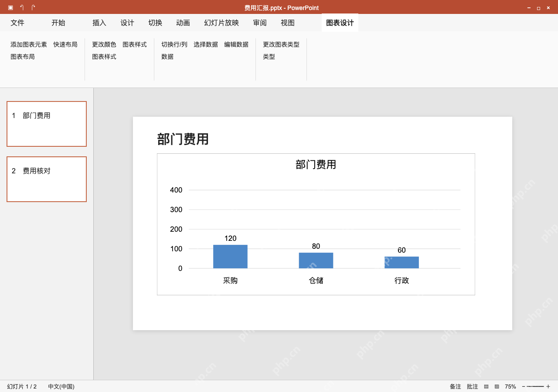Click the 类型 group label
558x392 pixels.
[269, 57]
